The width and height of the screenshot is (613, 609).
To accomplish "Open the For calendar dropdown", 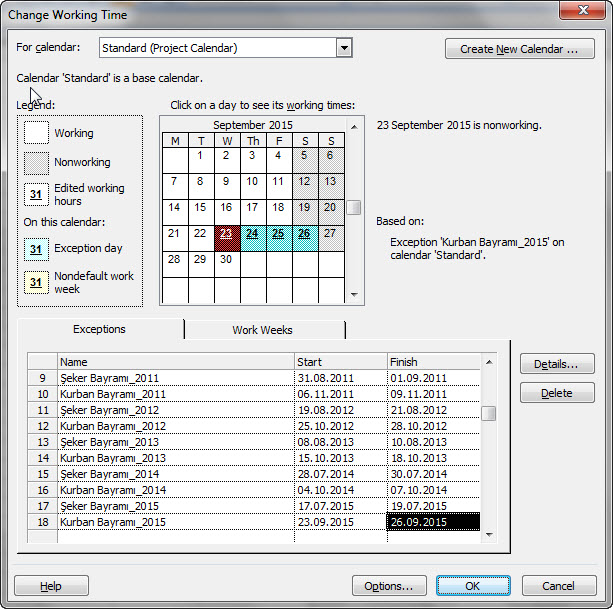I will coord(344,48).
